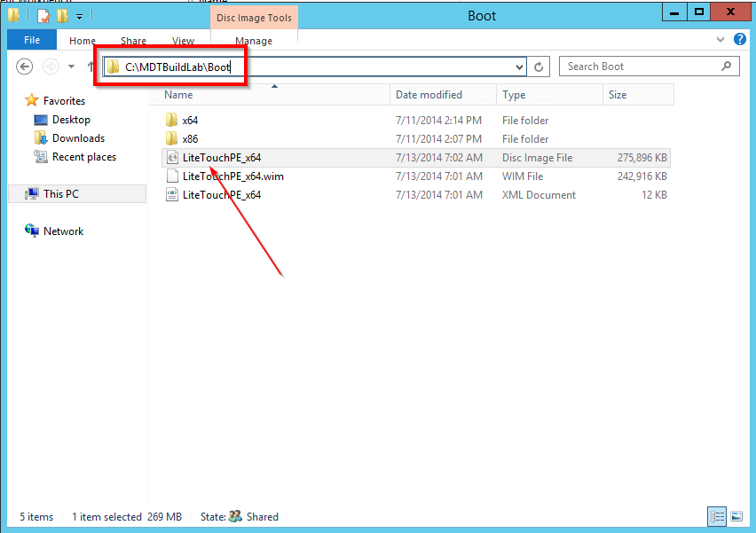Click the Network globe icon
The width and height of the screenshot is (756, 533).
[32, 231]
